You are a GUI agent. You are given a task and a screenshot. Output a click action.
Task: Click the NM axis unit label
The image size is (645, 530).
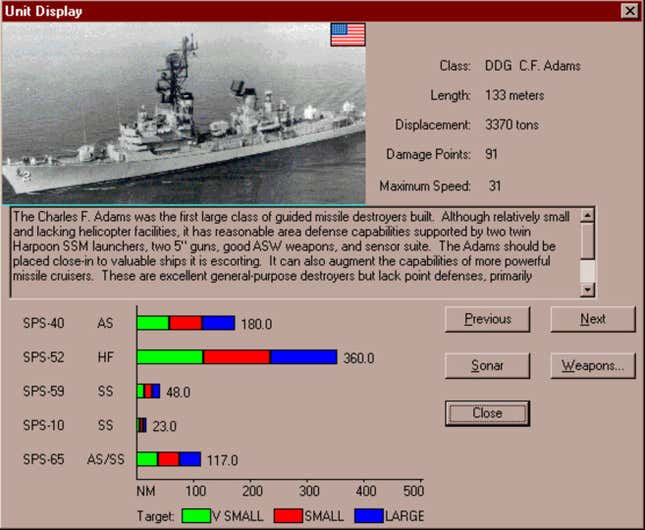coord(146,491)
